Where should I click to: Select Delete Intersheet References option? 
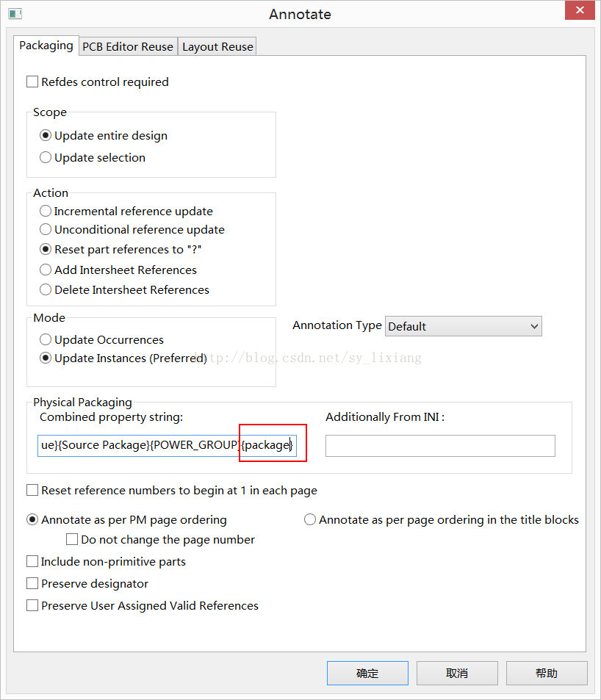(x=46, y=289)
